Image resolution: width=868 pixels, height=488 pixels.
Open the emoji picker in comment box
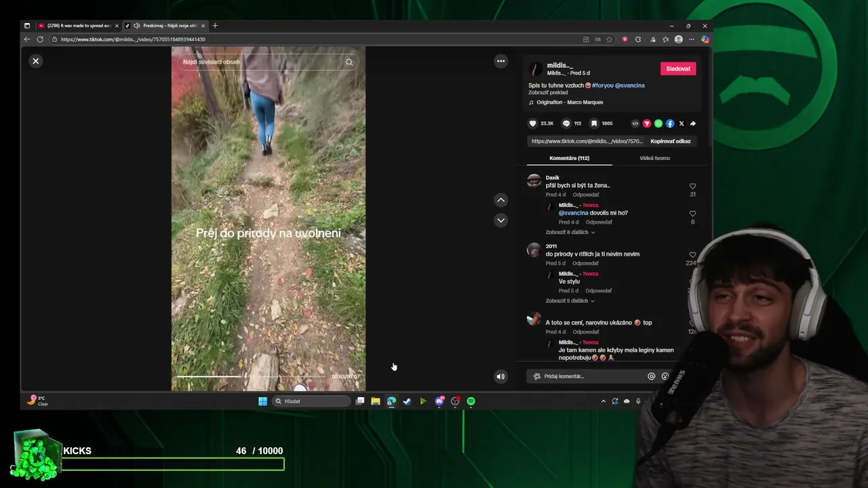click(665, 376)
